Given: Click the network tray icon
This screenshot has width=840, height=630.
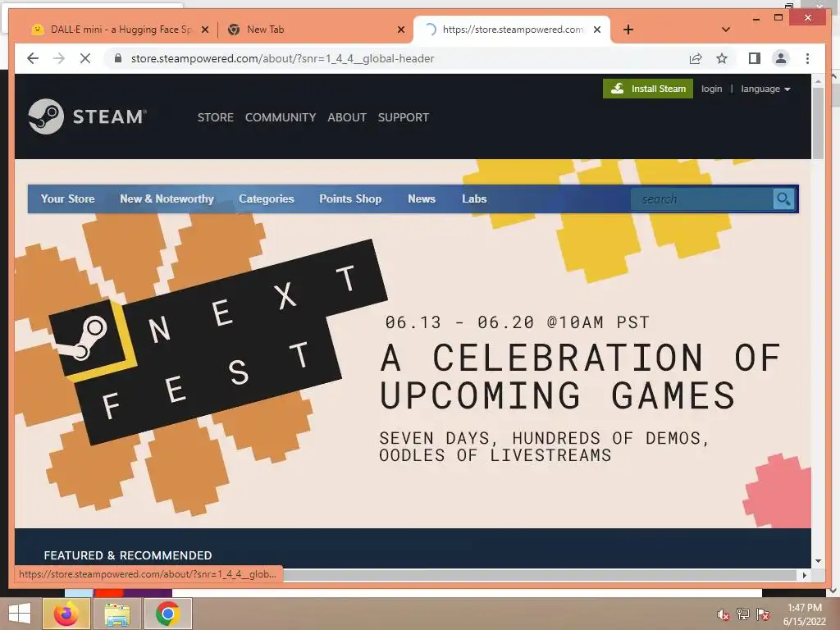Looking at the screenshot, I should [x=743, y=614].
